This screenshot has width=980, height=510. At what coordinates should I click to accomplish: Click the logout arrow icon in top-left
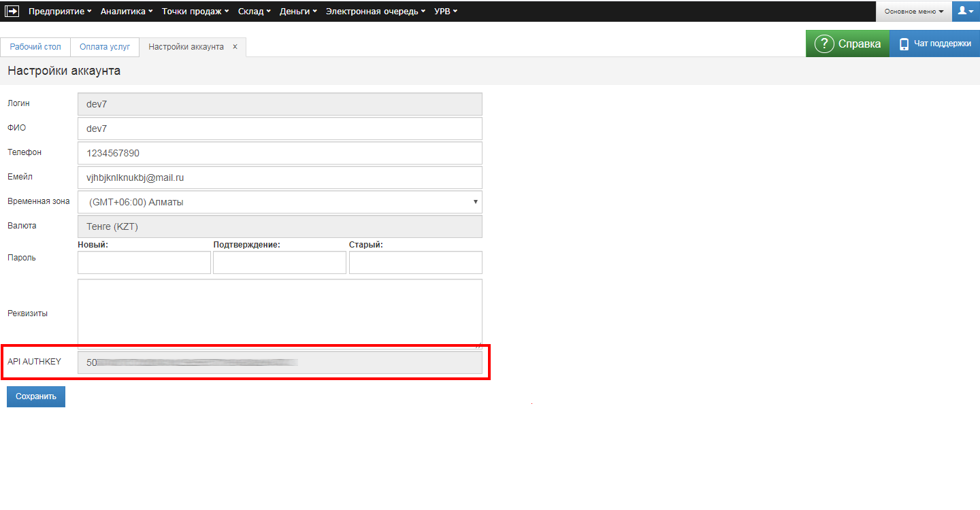tap(12, 11)
